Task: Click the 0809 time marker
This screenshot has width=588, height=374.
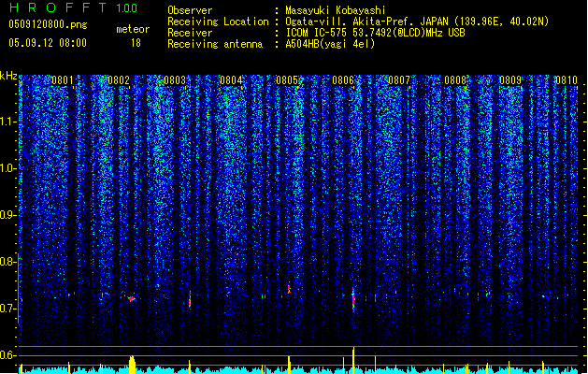Action: tap(510, 80)
